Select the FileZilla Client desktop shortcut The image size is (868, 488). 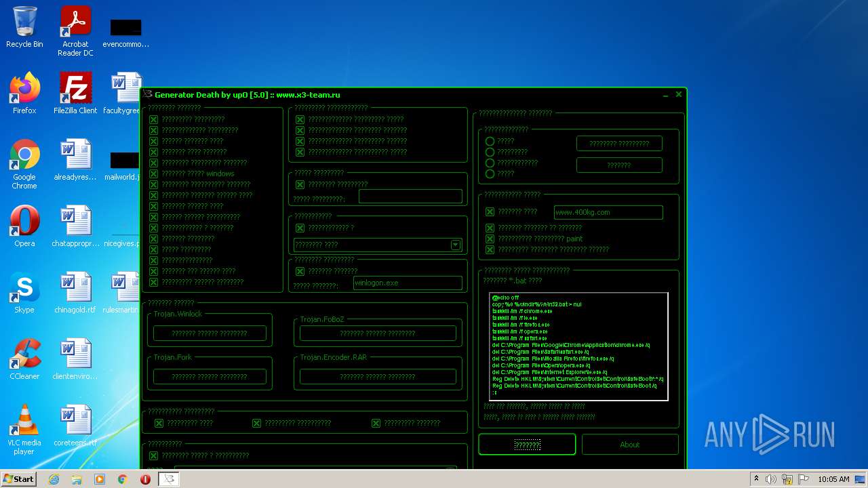(75, 94)
